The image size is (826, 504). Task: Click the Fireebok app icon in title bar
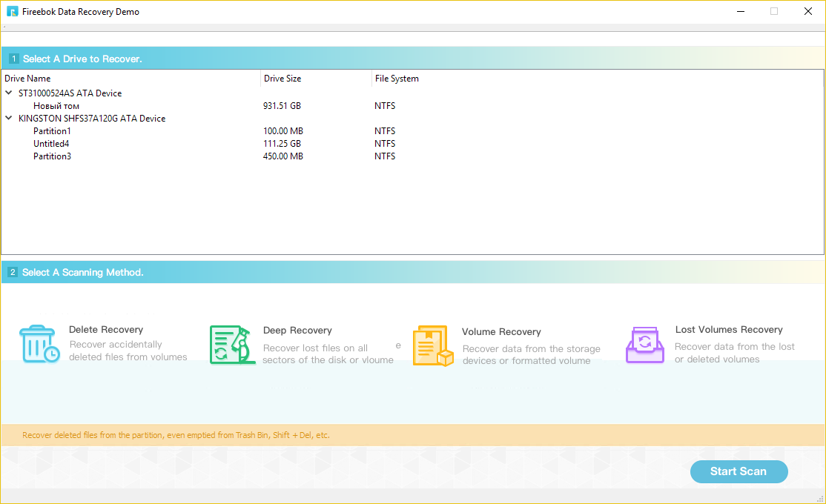pyautogui.click(x=11, y=11)
